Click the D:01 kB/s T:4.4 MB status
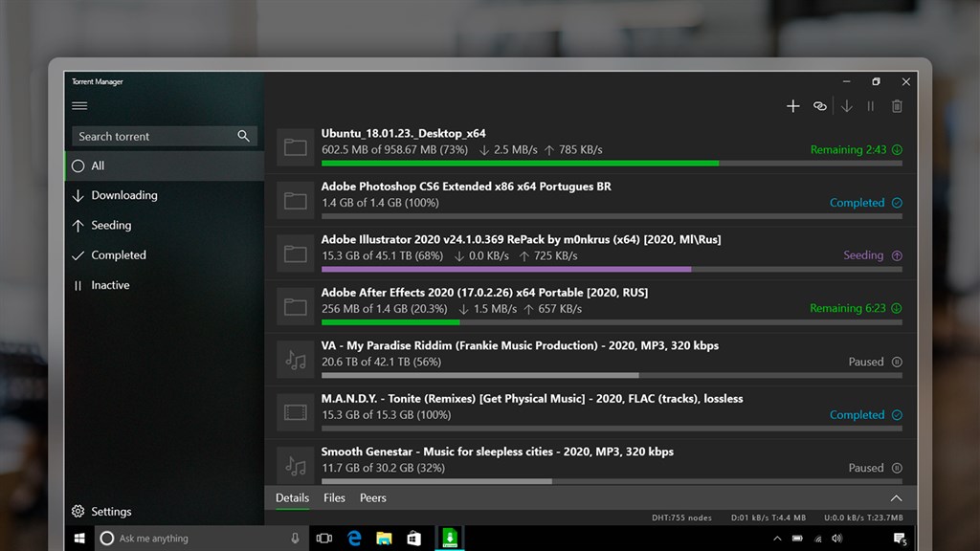This screenshot has height=551, width=980. [x=768, y=518]
